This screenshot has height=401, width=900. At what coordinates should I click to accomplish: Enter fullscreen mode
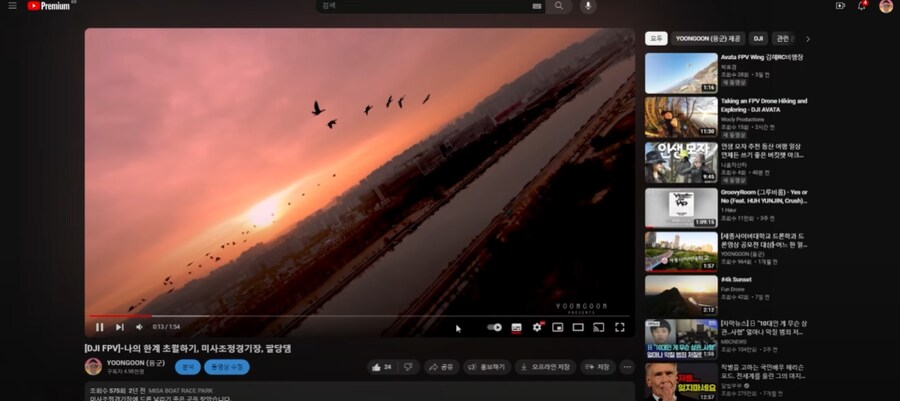point(620,327)
